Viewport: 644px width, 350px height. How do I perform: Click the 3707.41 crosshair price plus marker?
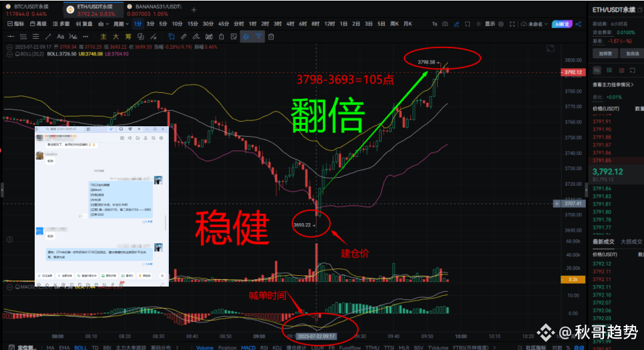tap(557, 204)
